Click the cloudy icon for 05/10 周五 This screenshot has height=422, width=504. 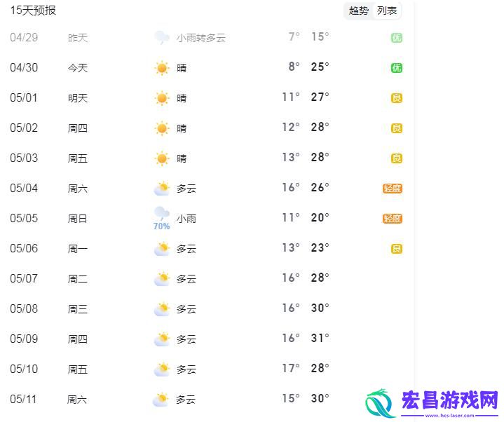[162, 369]
